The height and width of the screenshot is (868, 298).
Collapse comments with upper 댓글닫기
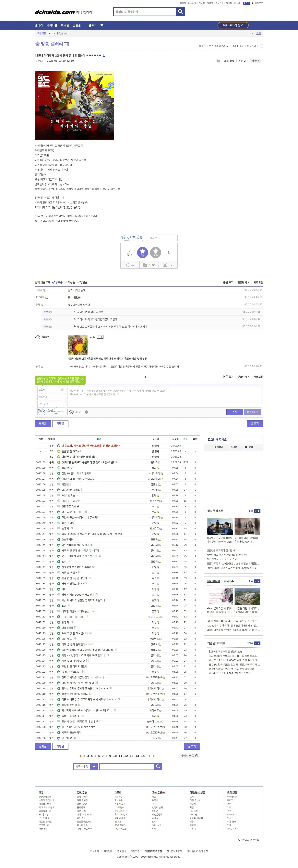click(x=243, y=282)
